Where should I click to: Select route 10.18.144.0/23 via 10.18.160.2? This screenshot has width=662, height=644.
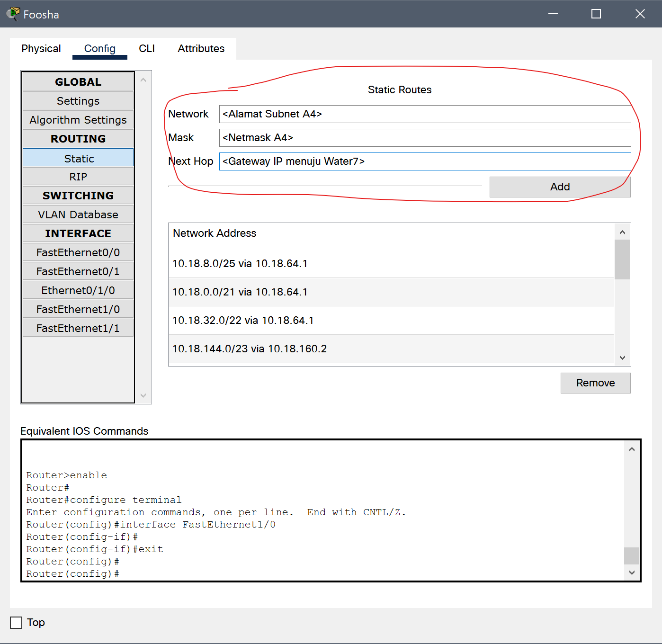[391, 349]
